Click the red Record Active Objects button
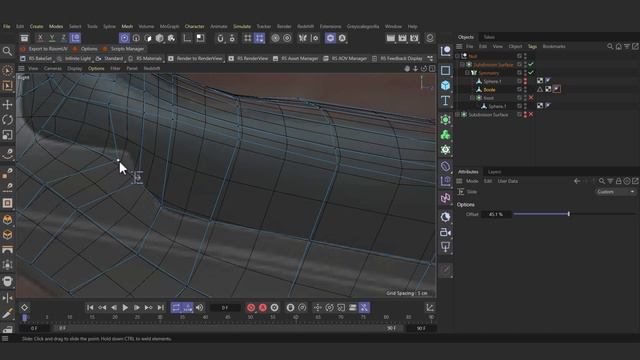 (251, 307)
